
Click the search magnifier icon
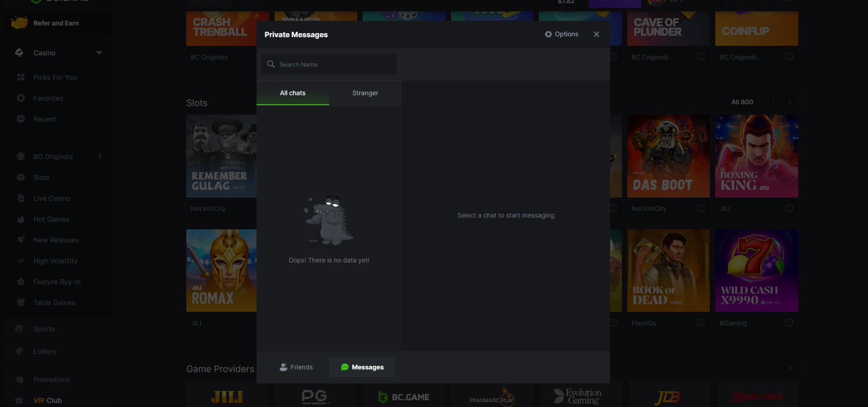pos(271,64)
